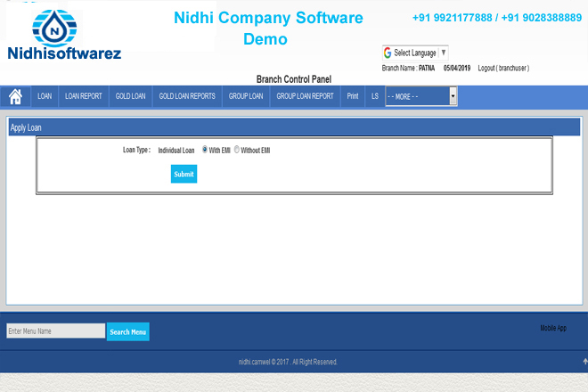Open the Print menu item
This screenshot has height=392, width=588.
point(353,96)
